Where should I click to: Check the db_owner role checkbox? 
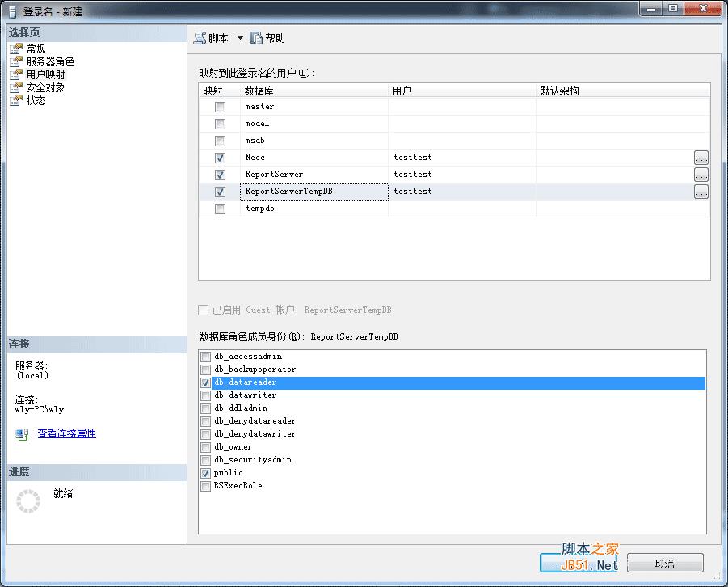[207, 446]
